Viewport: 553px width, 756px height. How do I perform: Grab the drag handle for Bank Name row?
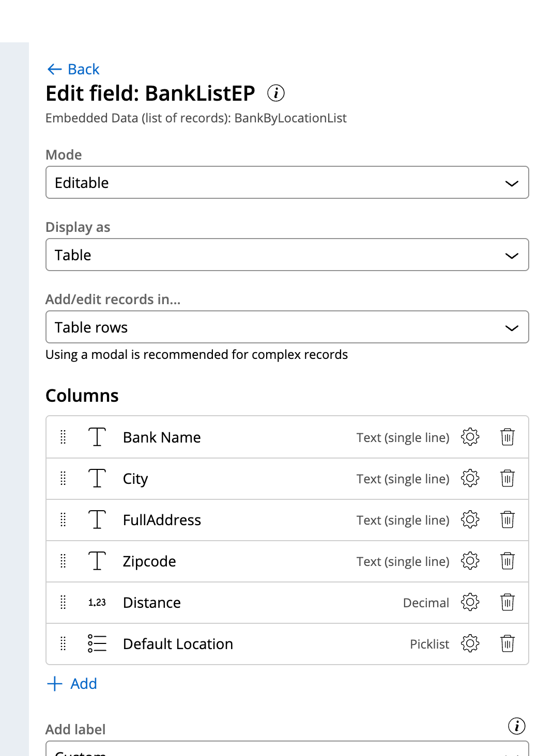(x=63, y=437)
